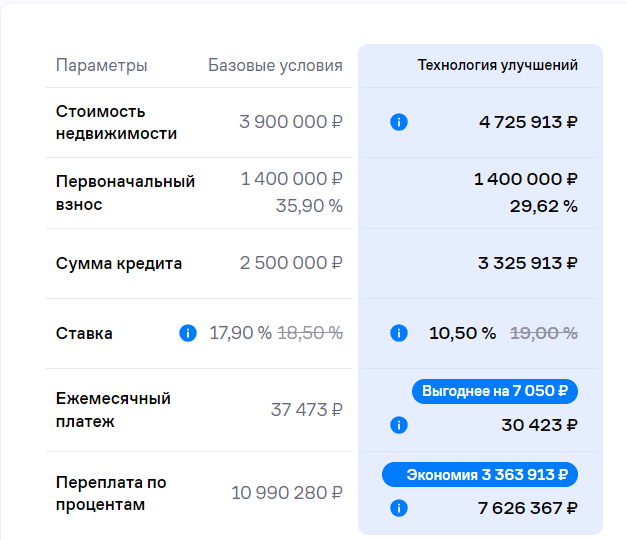
Task: Click the "Ставка" row label
Action: pos(84,333)
